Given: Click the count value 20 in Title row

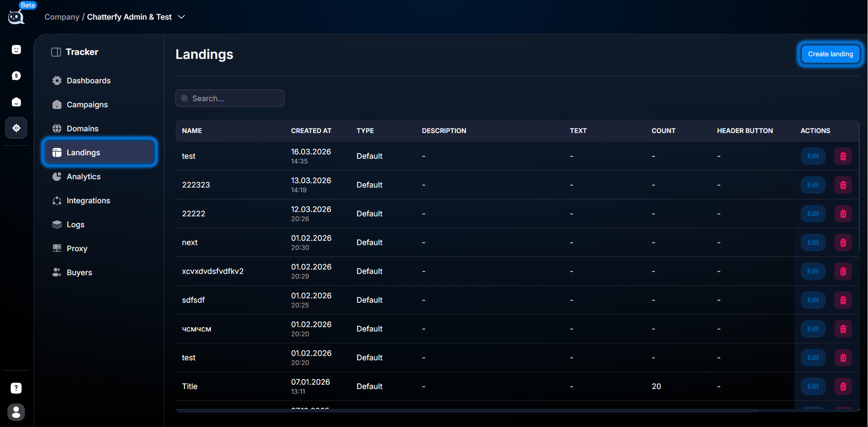Looking at the screenshot, I should coord(656,386).
